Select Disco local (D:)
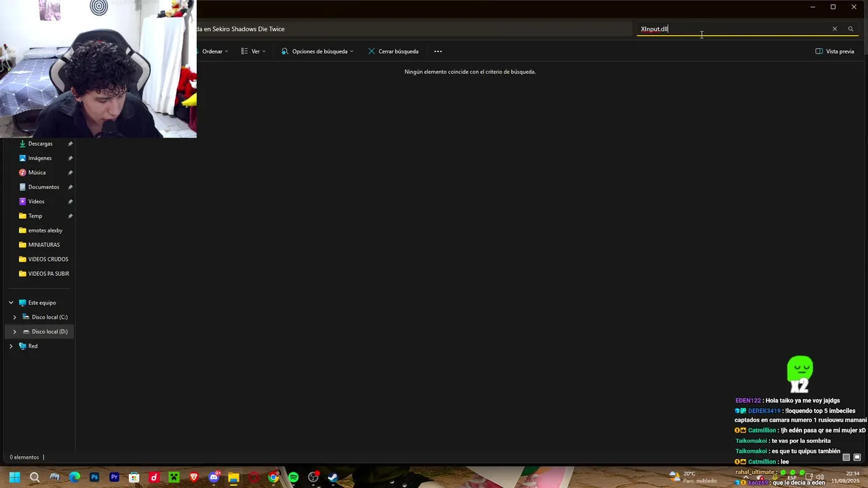This screenshot has height=488, width=868. click(x=49, y=331)
